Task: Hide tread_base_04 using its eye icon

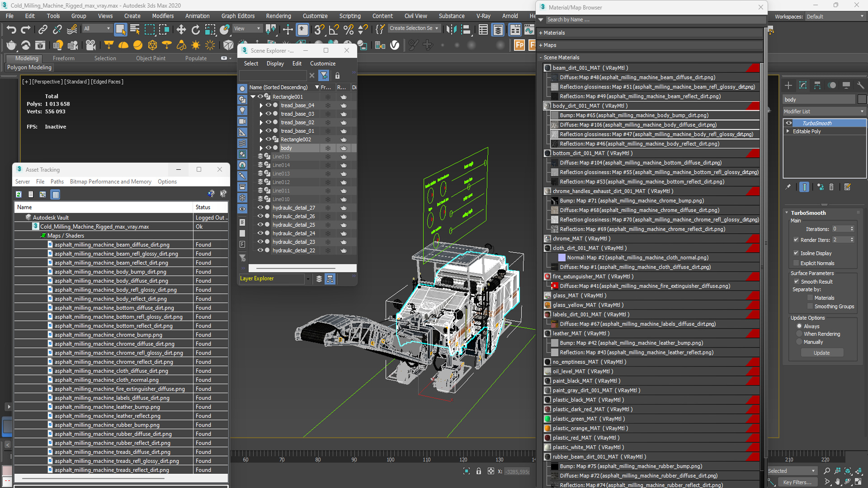Action: coord(268,105)
